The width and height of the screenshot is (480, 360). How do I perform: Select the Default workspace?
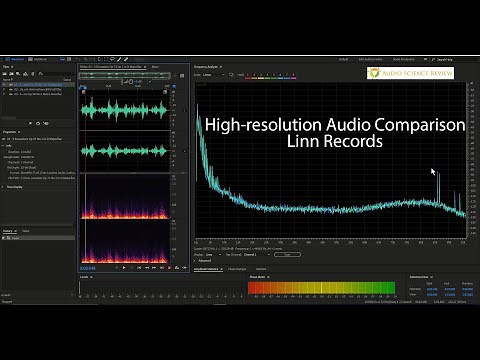click(x=344, y=59)
